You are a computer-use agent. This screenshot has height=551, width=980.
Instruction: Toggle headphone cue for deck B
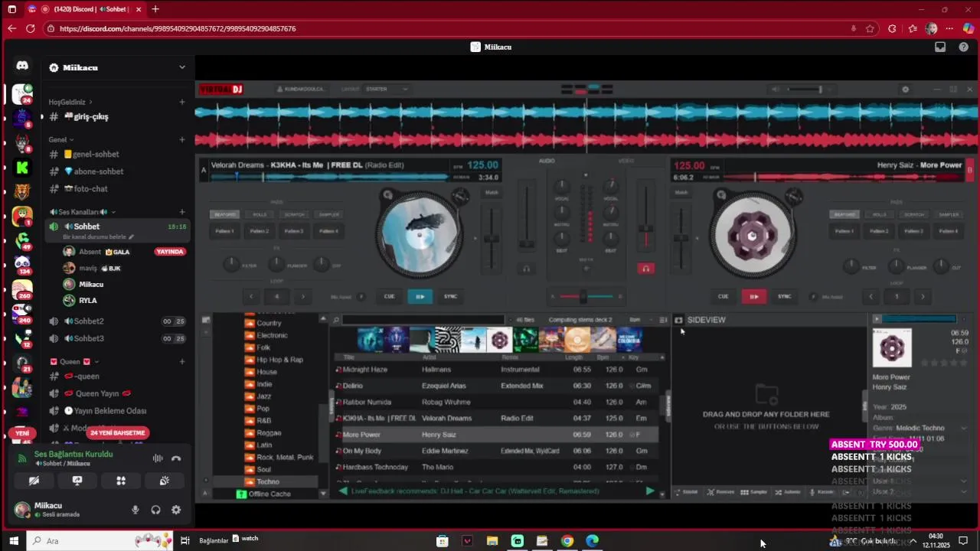[x=645, y=269]
